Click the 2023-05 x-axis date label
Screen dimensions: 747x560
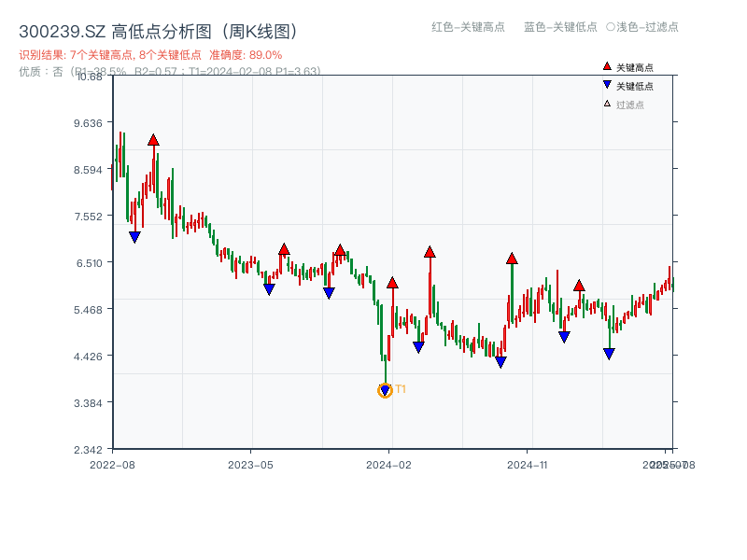coord(250,464)
